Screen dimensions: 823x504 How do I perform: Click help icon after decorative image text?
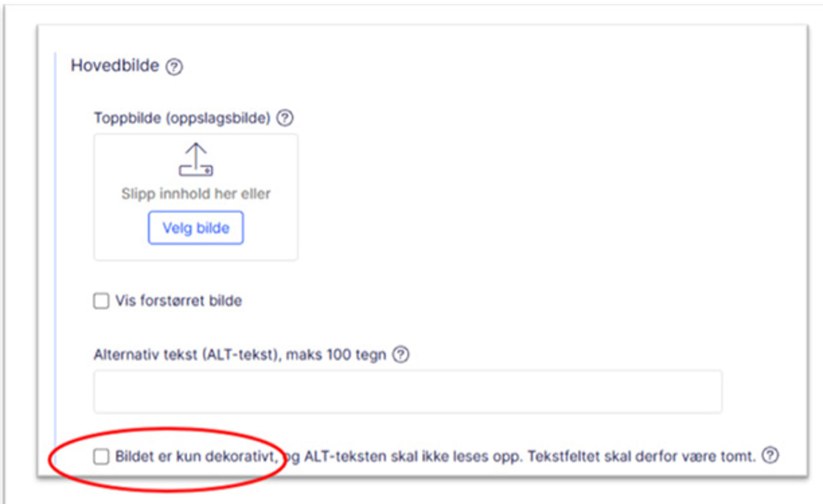[770, 456]
